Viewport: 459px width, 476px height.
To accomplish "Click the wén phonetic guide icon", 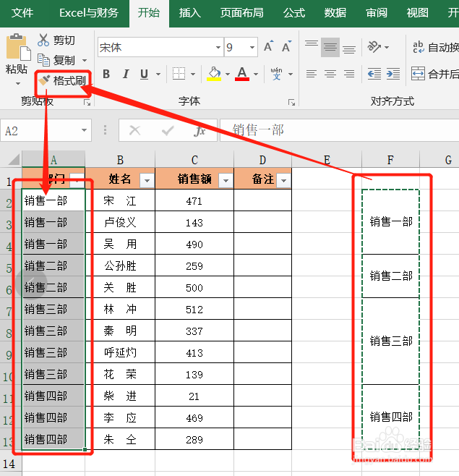I will click(x=276, y=74).
